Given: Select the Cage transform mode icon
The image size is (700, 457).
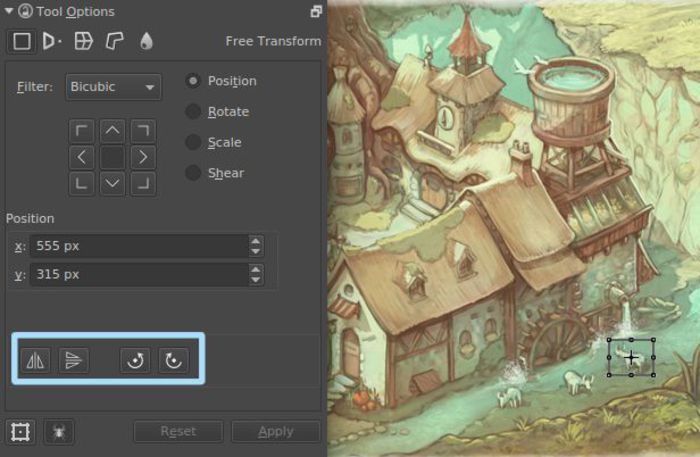Looking at the screenshot, I should pyautogui.click(x=114, y=42).
